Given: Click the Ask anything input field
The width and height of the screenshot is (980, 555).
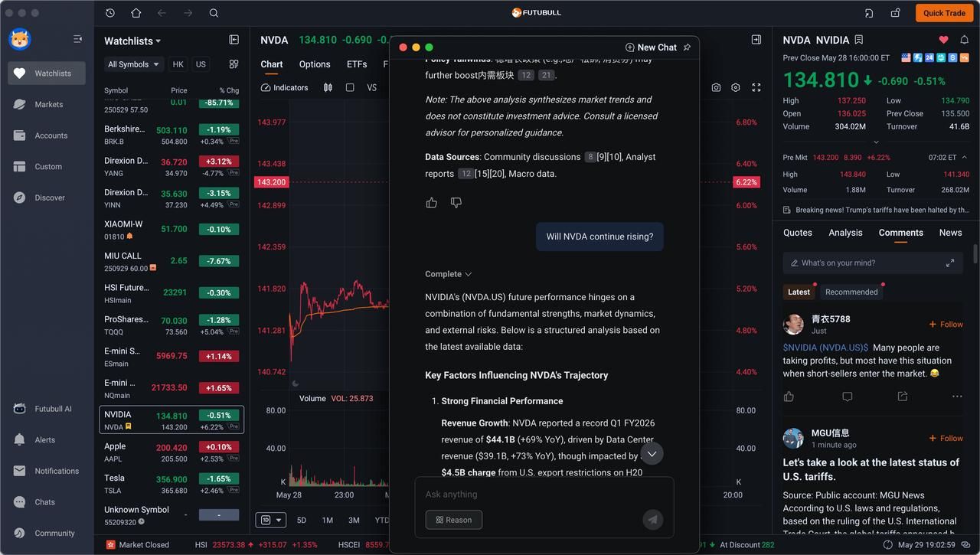Looking at the screenshot, I should (544, 495).
